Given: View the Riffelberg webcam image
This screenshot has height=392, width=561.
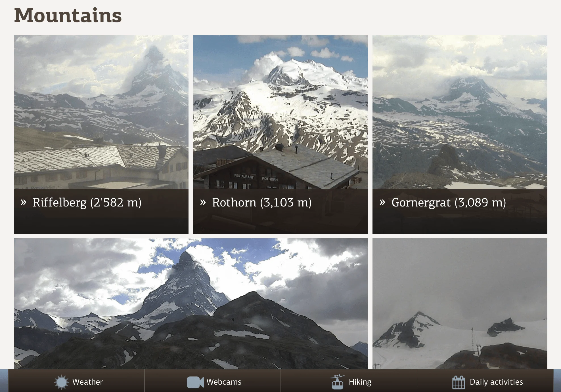Looking at the screenshot, I should click(101, 112).
